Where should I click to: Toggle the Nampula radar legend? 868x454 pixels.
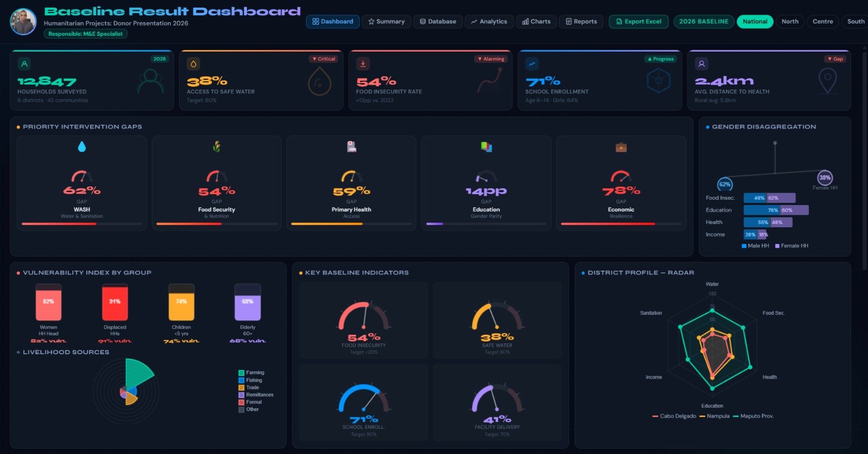point(714,416)
